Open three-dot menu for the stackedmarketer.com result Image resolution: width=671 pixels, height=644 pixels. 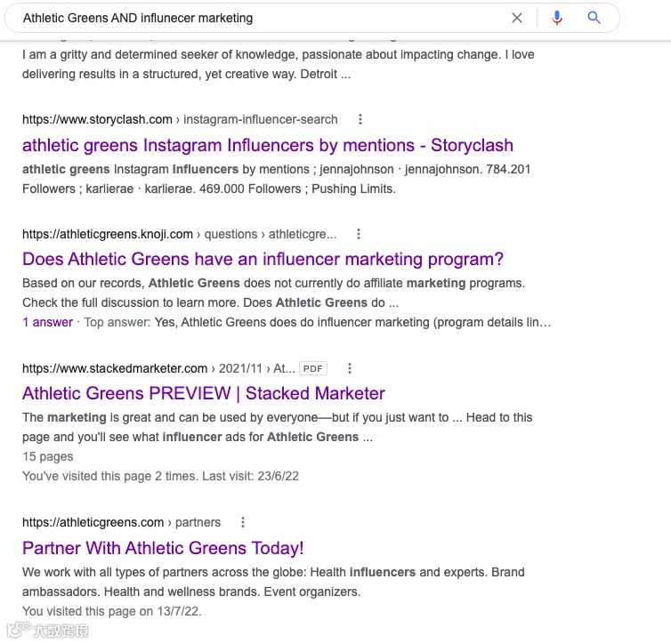(350, 368)
